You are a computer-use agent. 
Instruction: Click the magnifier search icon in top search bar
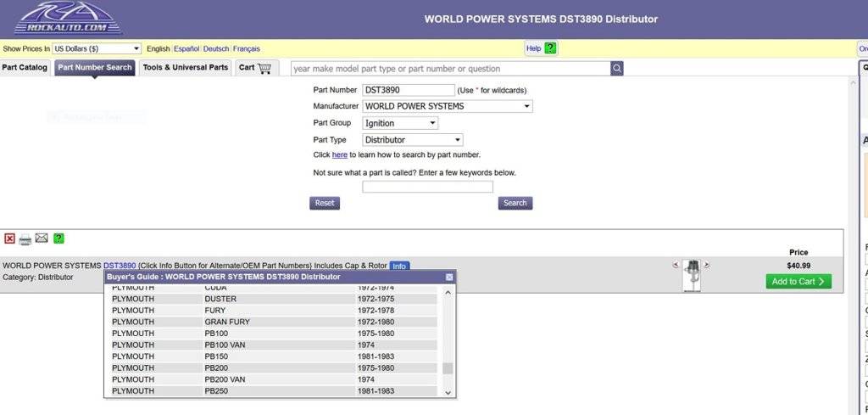[x=617, y=68]
